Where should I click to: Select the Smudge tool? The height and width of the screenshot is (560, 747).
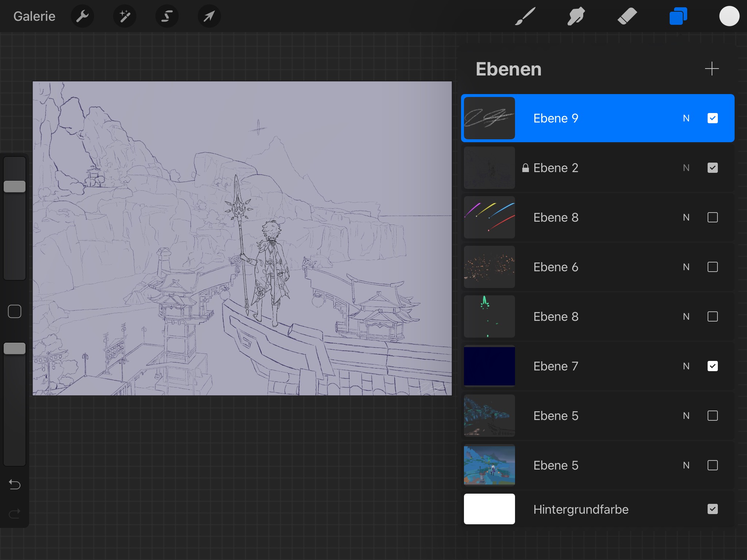576,16
